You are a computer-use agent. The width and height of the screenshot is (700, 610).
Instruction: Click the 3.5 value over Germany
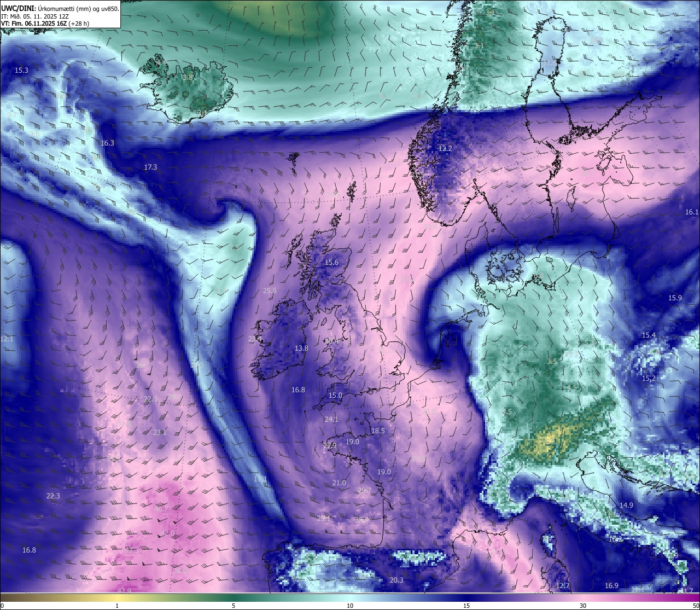coord(552,362)
